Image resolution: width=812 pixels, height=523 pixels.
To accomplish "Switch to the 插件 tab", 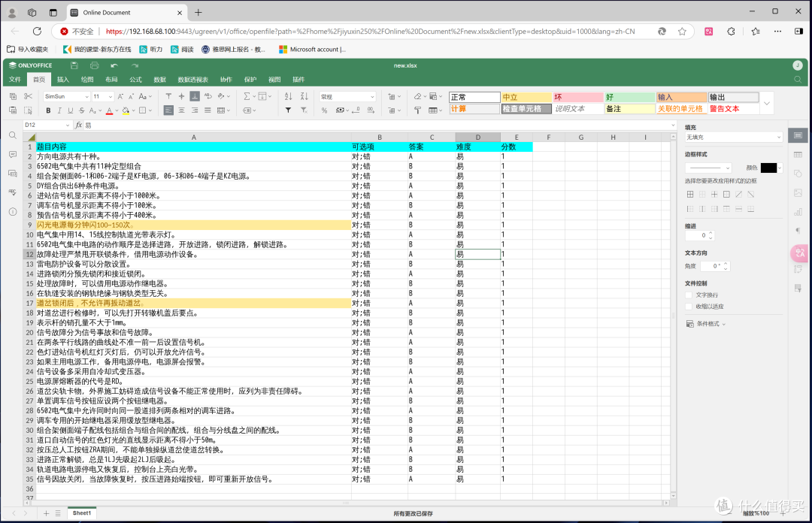I will [x=298, y=79].
